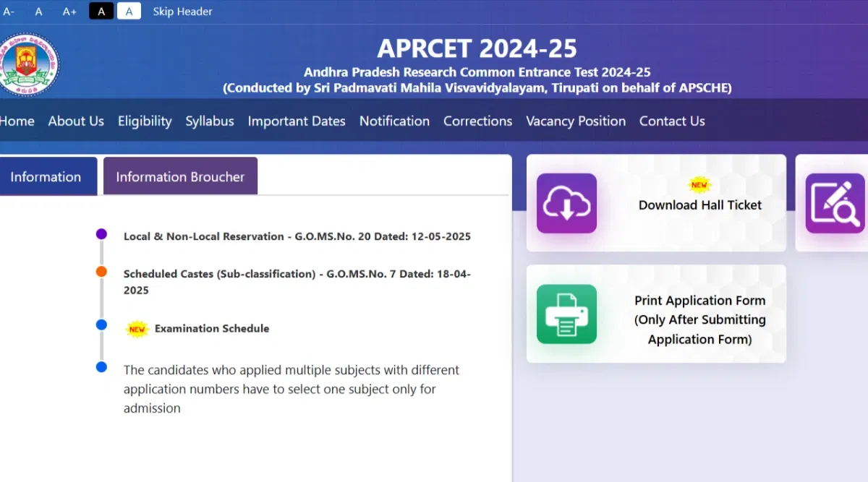Open the Information Broucher tab
This screenshot has width=868, height=482.
pyautogui.click(x=180, y=176)
